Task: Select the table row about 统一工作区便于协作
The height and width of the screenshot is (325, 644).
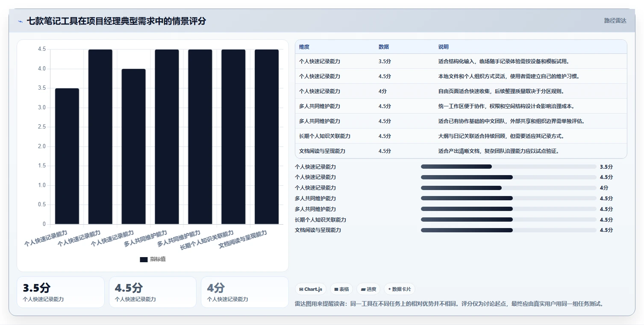Action: [461, 106]
